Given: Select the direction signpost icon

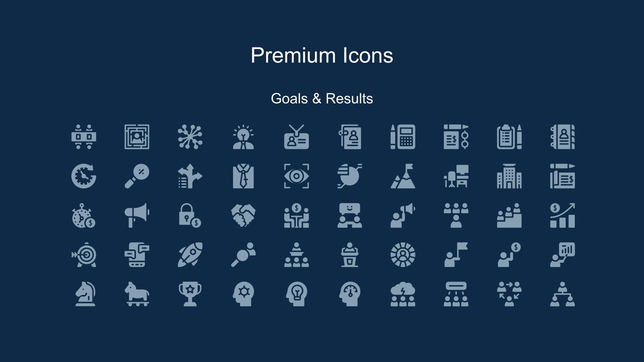Looking at the screenshot, I should [190, 176].
